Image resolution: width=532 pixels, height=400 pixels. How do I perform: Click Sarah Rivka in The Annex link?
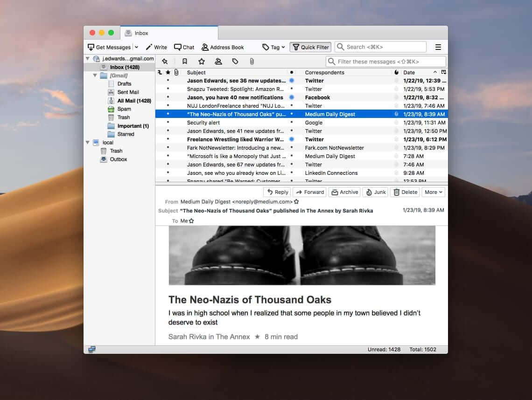tap(209, 337)
